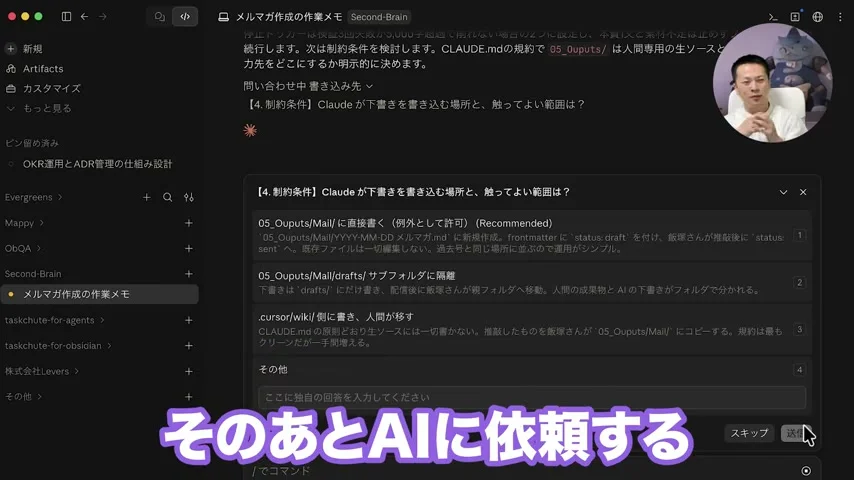The width and height of the screenshot is (854, 480).
Task: Open the filter sliders icon
Action: (189, 197)
